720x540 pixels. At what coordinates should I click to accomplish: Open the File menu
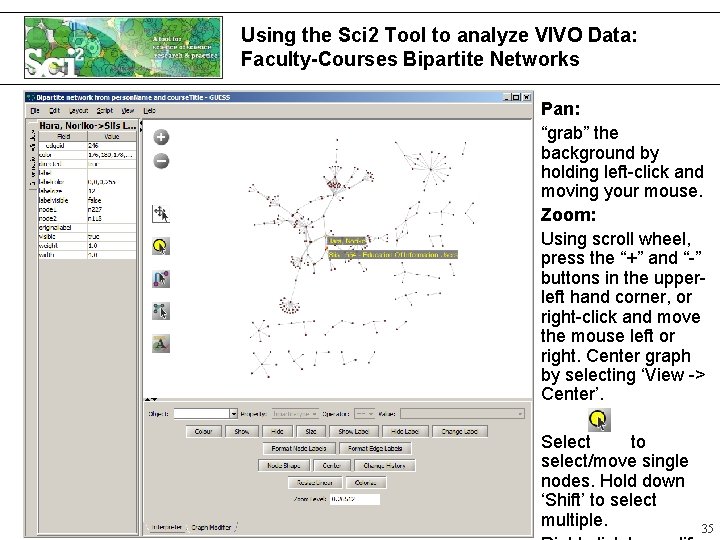click(x=35, y=111)
